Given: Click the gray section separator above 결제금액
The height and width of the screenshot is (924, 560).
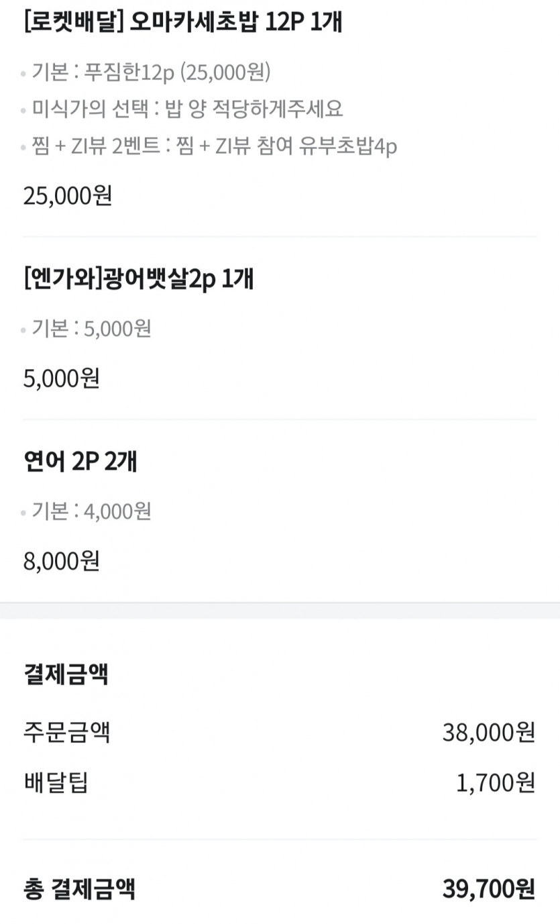Looking at the screenshot, I should pos(280,611).
